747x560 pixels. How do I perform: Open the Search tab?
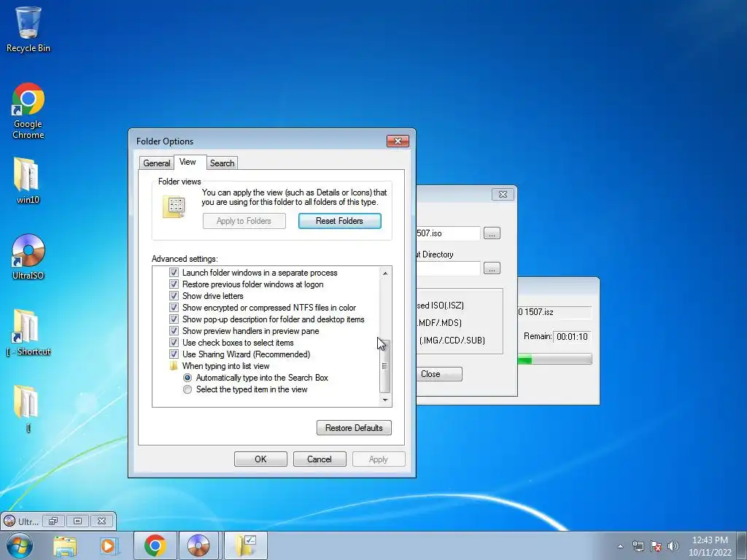pyautogui.click(x=222, y=163)
